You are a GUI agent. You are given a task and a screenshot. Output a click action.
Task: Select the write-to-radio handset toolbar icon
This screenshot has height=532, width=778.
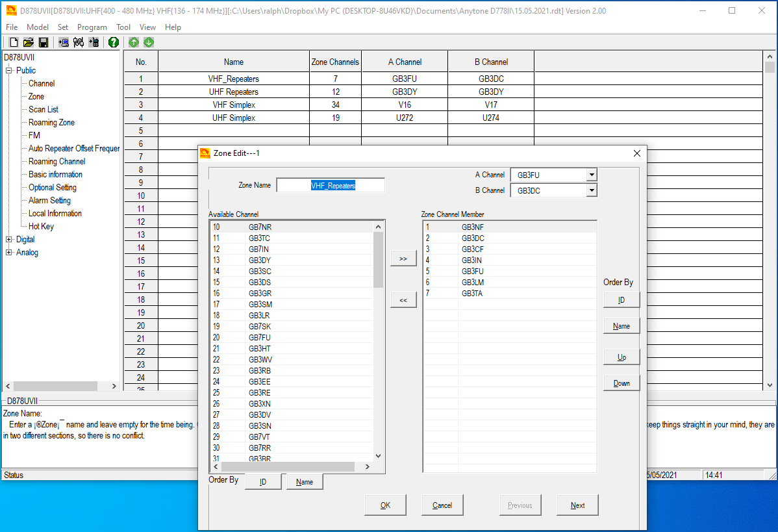94,42
